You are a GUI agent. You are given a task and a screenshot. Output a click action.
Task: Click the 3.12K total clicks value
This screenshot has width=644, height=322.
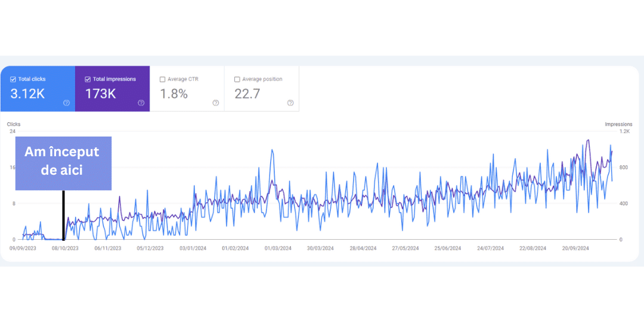(x=27, y=94)
